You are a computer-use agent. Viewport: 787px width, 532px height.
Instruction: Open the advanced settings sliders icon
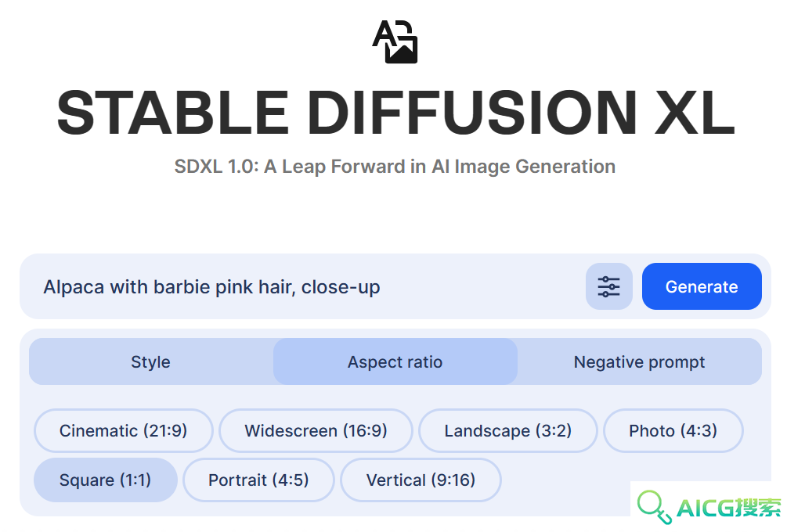pyautogui.click(x=608, y=286)
